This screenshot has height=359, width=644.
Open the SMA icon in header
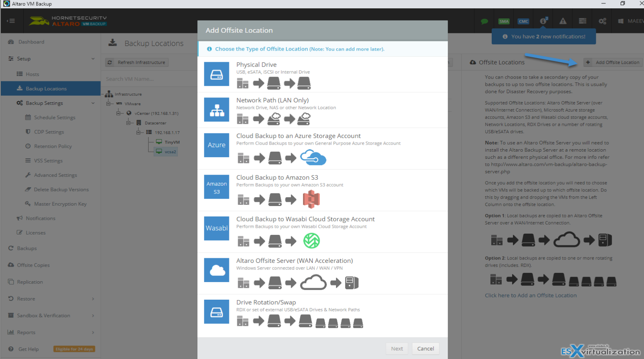tap(504, 21)
